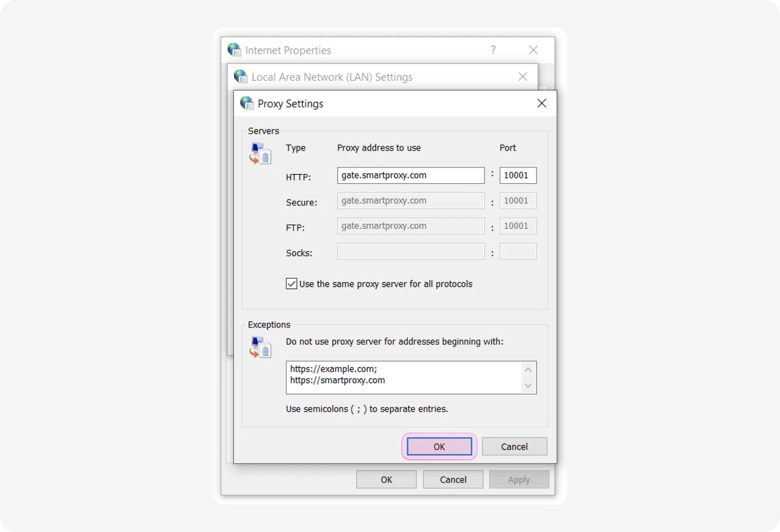The image size is (780, 532).
Task: Close the Local Area Network Settings window
Action: click(x=522, y=77)
